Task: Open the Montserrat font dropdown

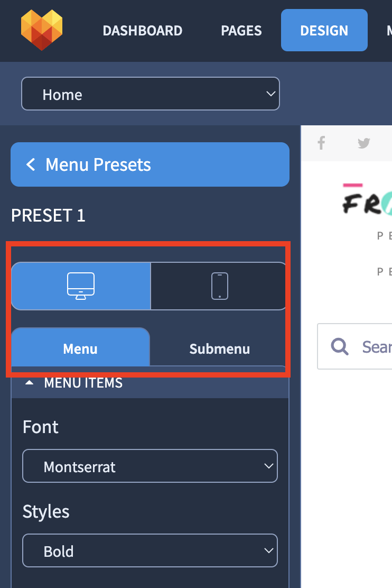Action: 150,466
